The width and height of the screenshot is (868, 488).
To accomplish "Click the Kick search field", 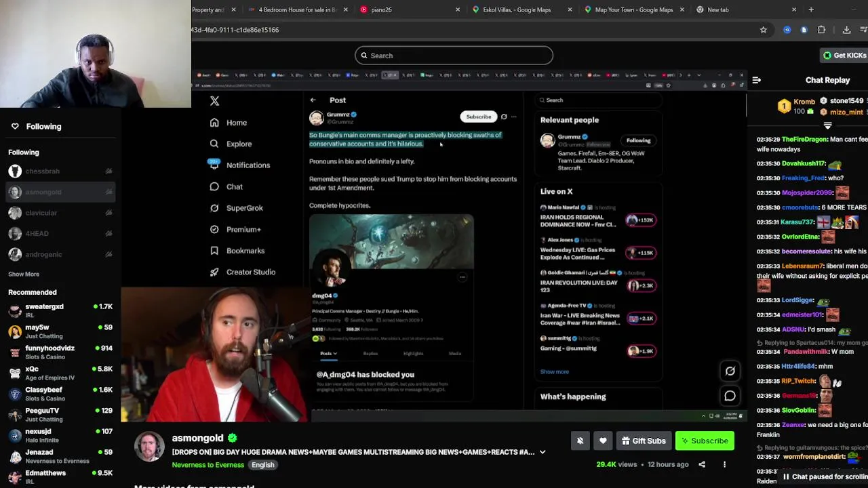I will 454,56.
